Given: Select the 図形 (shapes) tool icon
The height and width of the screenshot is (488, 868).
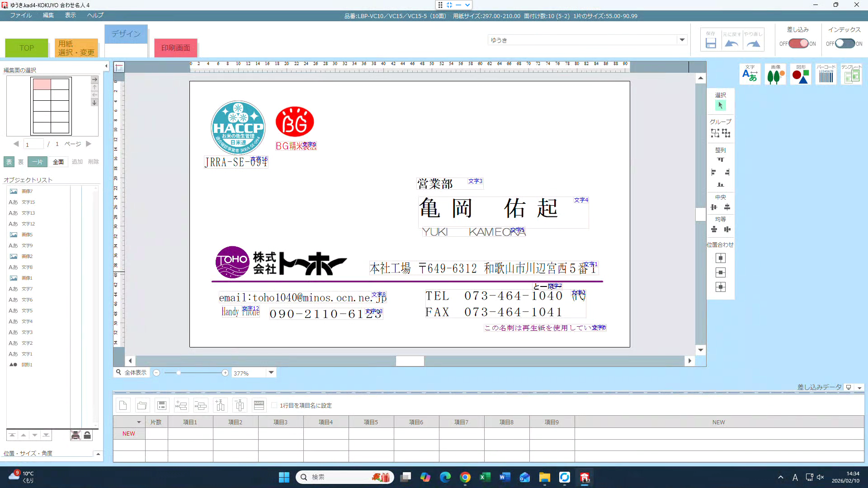Looking at the screenshot, I should pyautogui.click(x=801, y=74).
